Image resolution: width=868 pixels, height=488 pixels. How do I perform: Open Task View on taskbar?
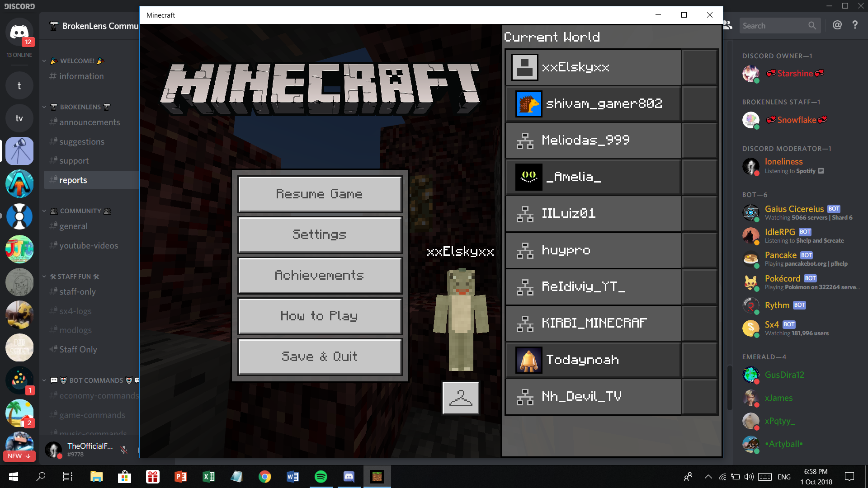tap(68, 477)
